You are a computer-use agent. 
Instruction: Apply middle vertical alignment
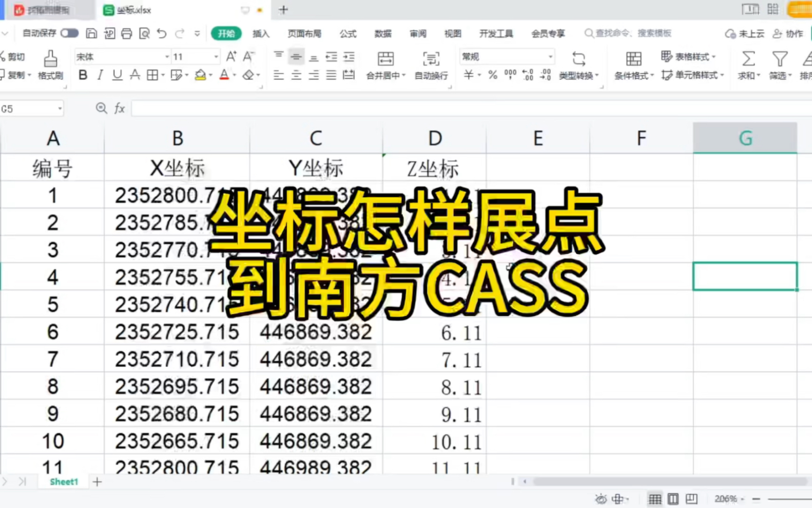click(296, 57)
